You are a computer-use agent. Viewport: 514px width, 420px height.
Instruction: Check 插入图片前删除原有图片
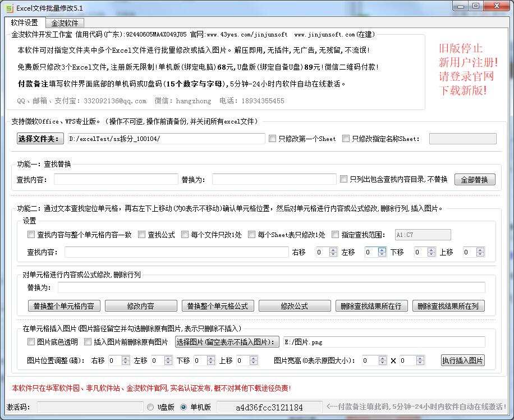click(x=88, y=342)
